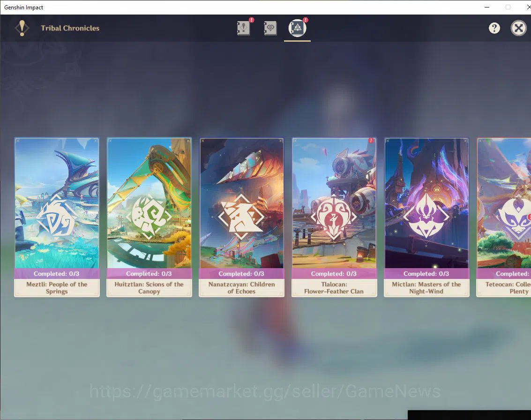The height and width of the screenshot is (420, 531).
Task: Click the Tlalocan tribe emblem
Action: pos(334,217)
